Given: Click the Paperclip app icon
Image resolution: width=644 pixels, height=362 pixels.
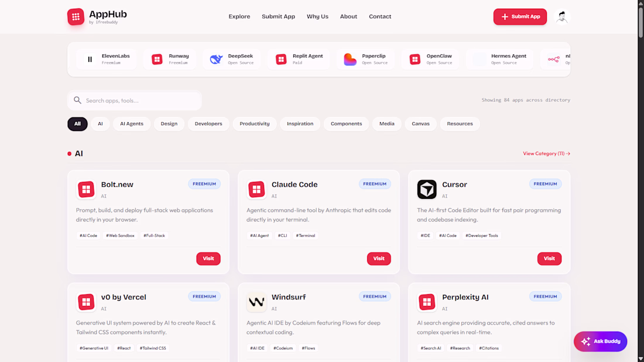Looking at the screenshot, I should click(350, 59).
